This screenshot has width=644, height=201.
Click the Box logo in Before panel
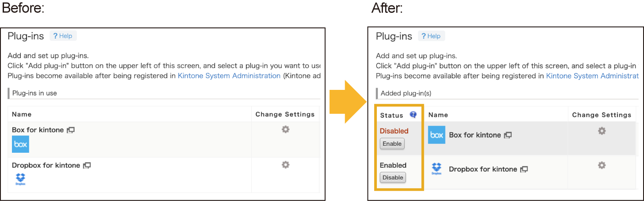[x=20, y=144]
